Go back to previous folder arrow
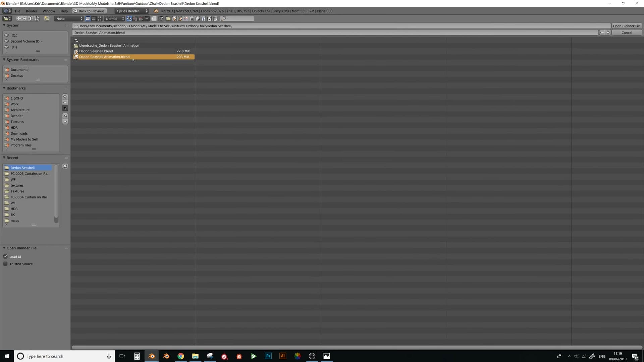Image resolution: width=644 pixels, height=362 pixels. click(19, 19)
